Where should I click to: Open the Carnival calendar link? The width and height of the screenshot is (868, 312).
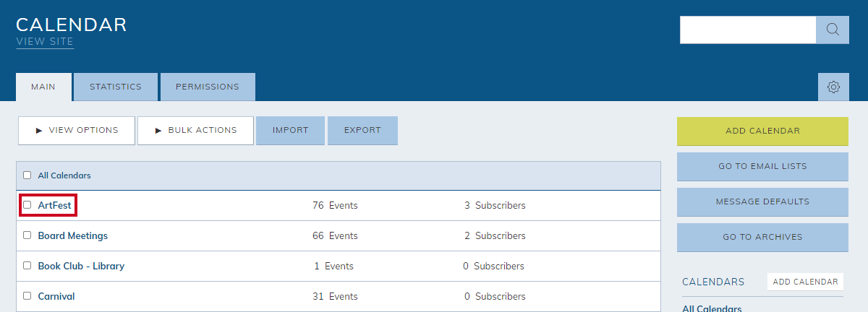pyautogui.click(x=56, y=296)
